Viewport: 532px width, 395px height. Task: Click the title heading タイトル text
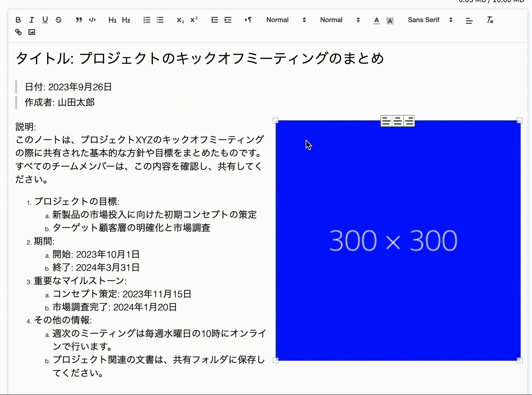pyautogui.click(x=199, y=58)
